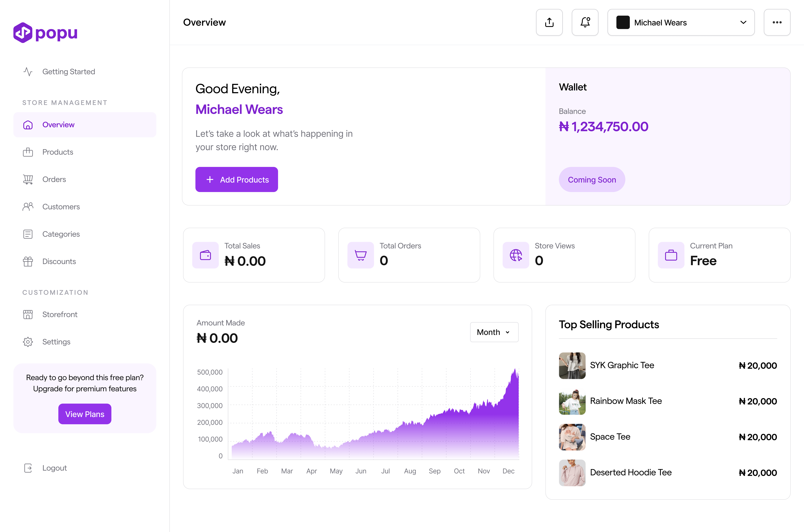The height and width of the screenshot is (532, 804).
Task: Click the Orders cart icon in sidebar
Action: point(28,180)
